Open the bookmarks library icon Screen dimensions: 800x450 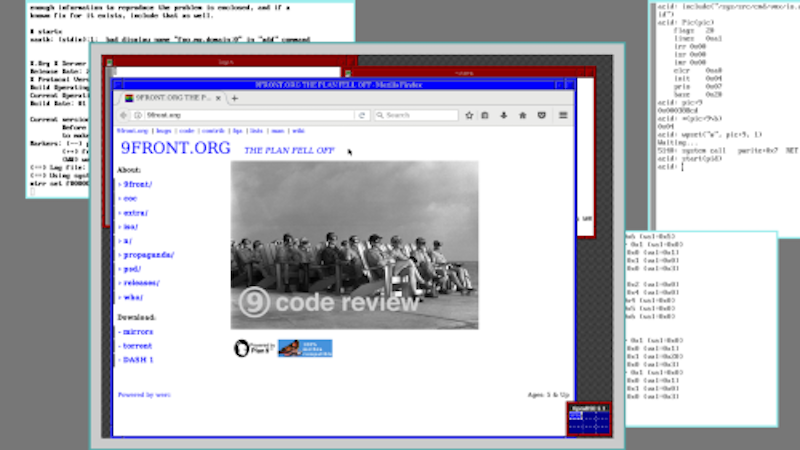pyautogui.click(x=485, y=115)
